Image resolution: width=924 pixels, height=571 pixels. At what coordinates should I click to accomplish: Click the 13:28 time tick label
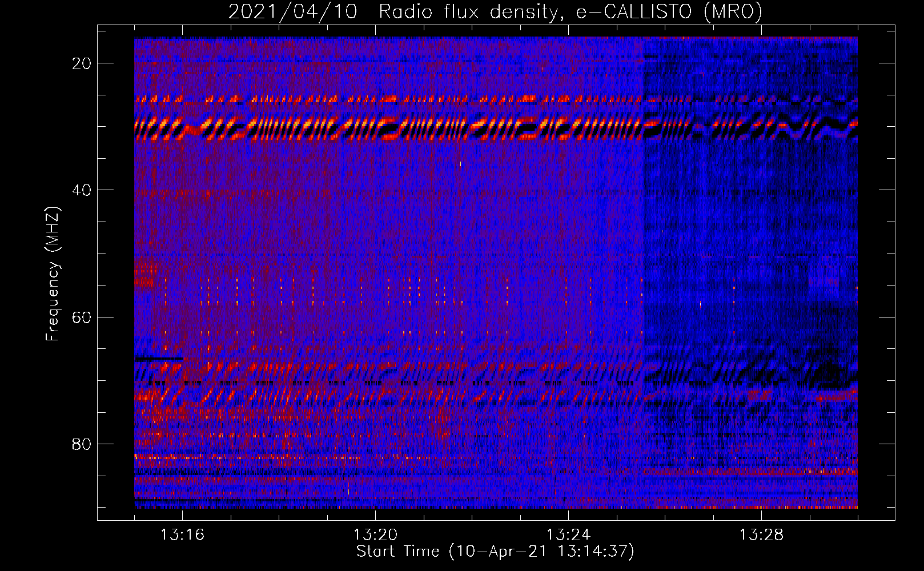pyautogui.click(x=761, y=535)
